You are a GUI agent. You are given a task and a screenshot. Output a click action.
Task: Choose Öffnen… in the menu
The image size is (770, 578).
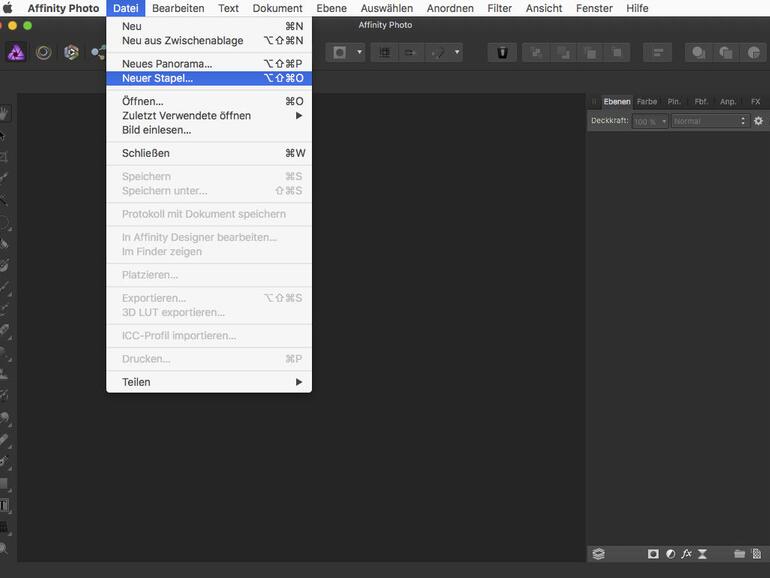click(x=209, y=101)
